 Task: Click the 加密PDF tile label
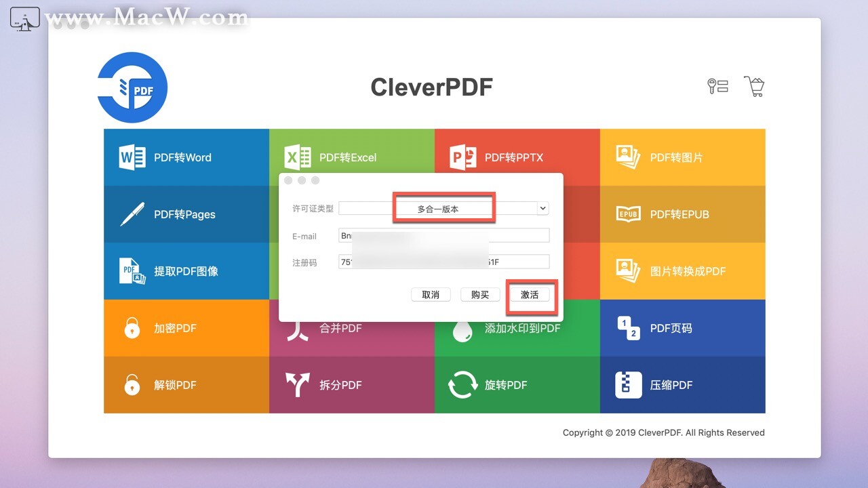point(175,328)
